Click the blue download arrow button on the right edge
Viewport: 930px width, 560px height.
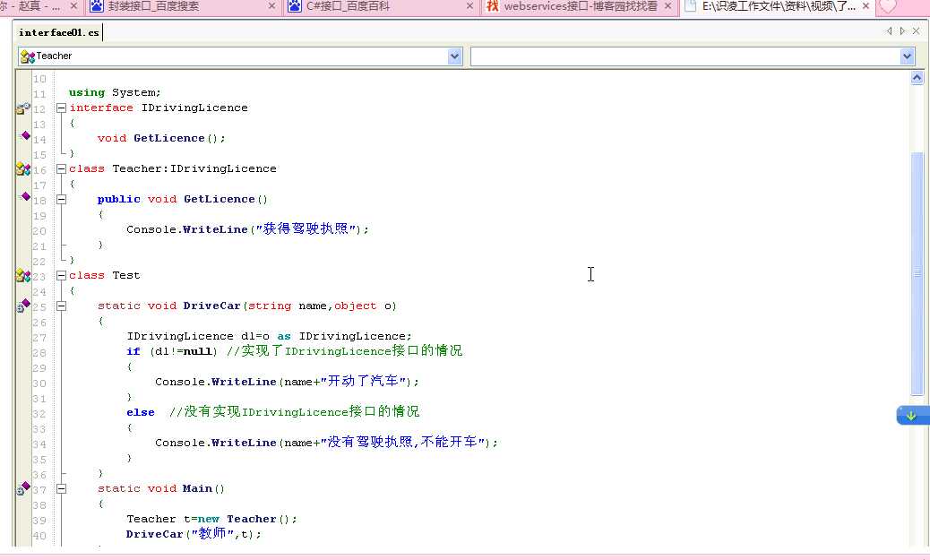point(912,415)
